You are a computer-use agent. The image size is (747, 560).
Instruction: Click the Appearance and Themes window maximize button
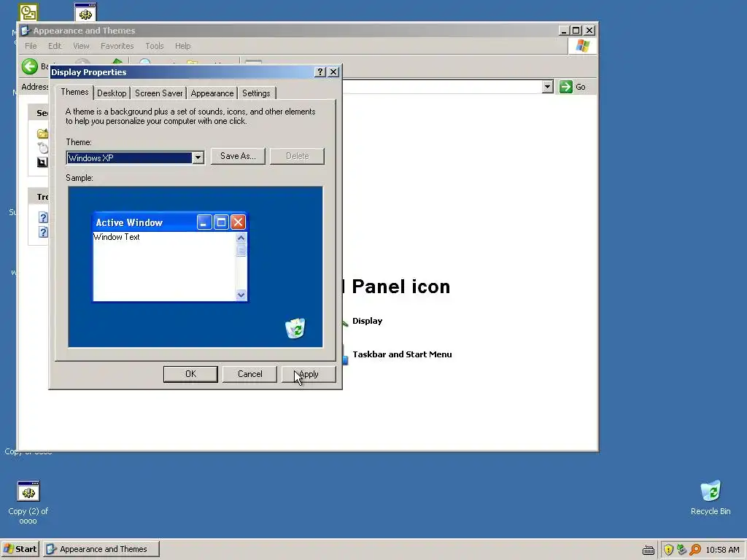(x=576, y=31)
